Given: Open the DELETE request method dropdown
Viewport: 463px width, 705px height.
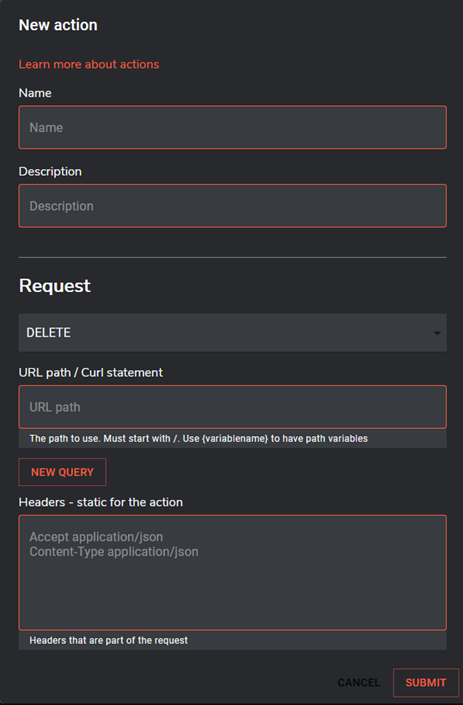Looking at the screenshot, I should pyautogui.click(x=232, y=333).
